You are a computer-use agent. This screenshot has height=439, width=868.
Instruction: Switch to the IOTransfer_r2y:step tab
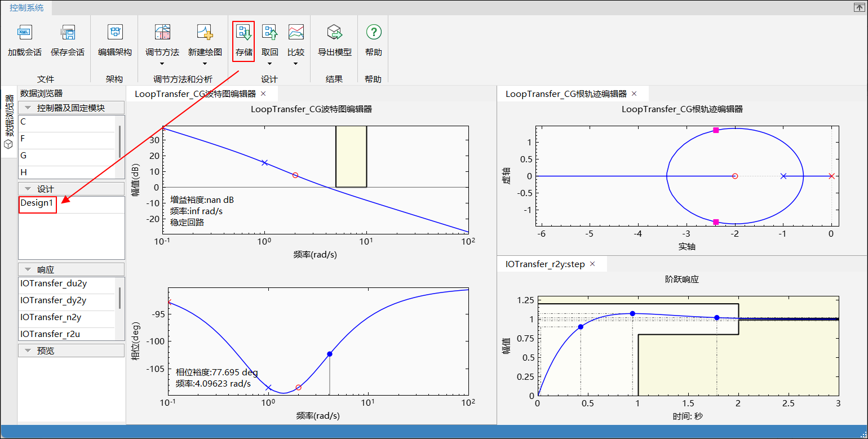coord(545,264)
